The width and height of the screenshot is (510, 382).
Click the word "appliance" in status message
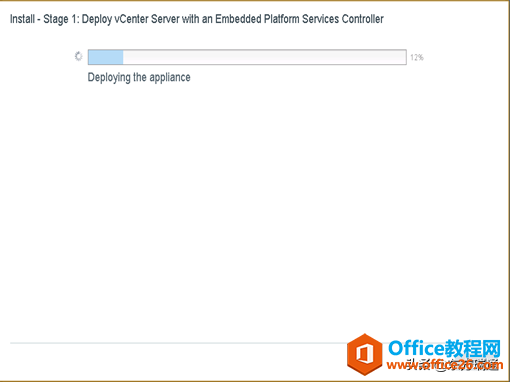point(170,78)
